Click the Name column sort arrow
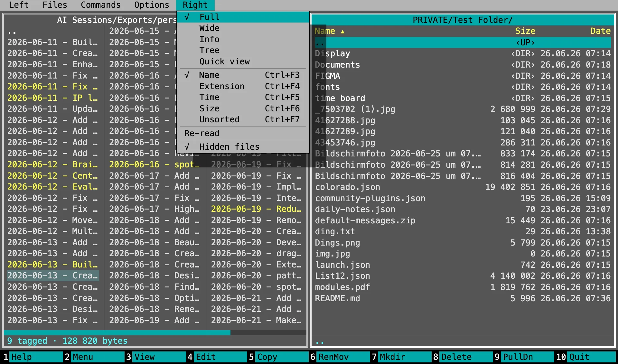This screenshot has height=364, width=618. [x=342, y=32]
